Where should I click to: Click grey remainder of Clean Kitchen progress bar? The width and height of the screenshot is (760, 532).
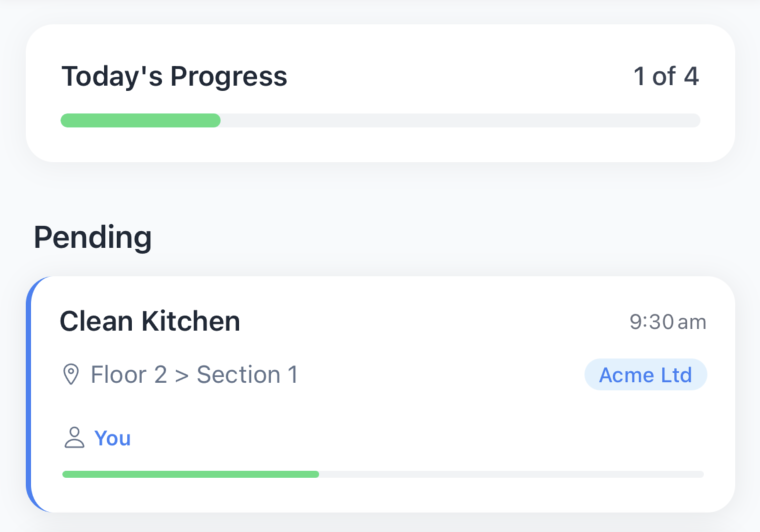click(511, 474)
